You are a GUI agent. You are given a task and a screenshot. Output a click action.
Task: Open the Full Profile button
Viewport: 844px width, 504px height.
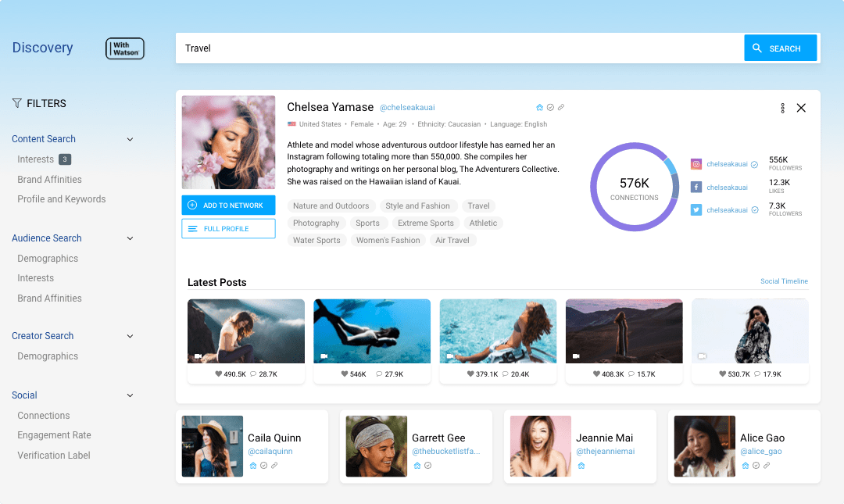pyautogui.click(x=228, y=228)
